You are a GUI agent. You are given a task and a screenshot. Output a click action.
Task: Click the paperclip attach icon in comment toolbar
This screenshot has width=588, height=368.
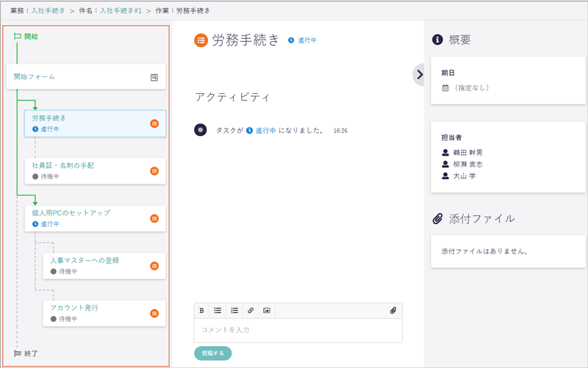(393, 311)
